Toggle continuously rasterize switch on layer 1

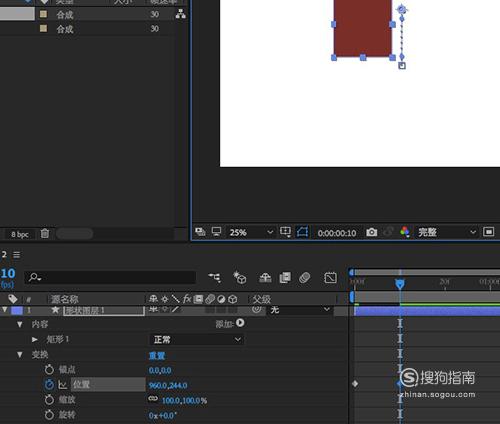[x=164, y=309]
